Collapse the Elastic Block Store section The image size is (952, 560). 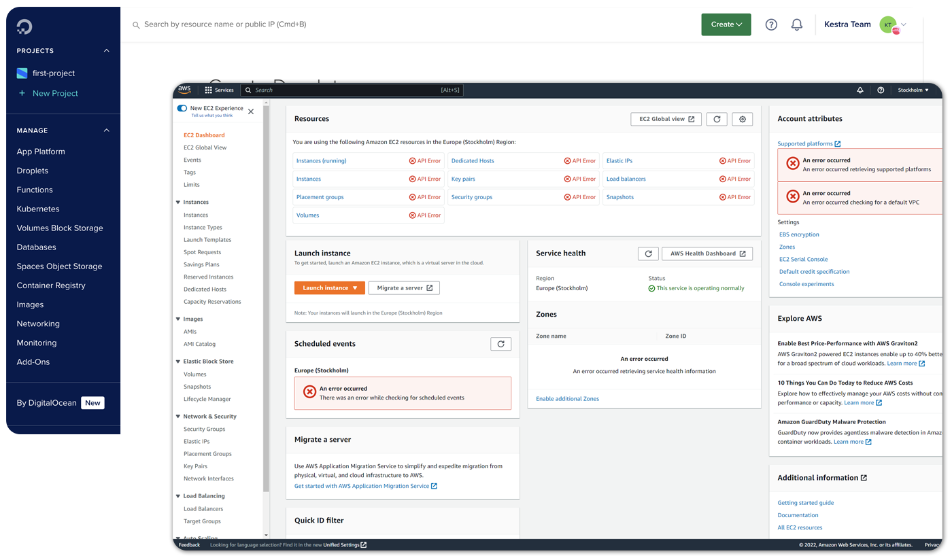click(x=178, y=362)
